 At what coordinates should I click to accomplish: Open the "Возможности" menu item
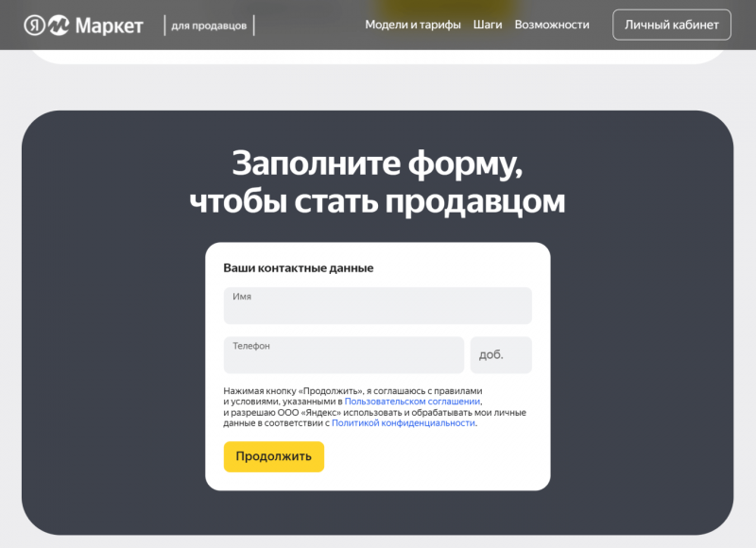point(552,25)
